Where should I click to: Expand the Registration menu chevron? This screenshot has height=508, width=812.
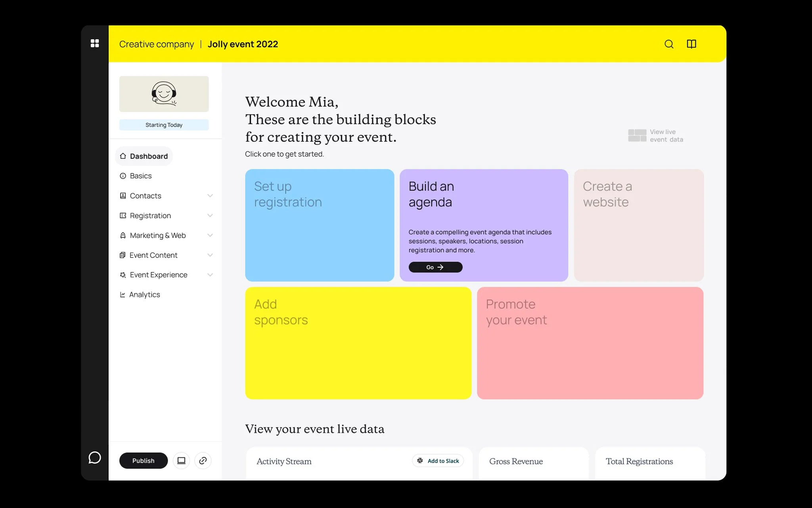[210, 216]
